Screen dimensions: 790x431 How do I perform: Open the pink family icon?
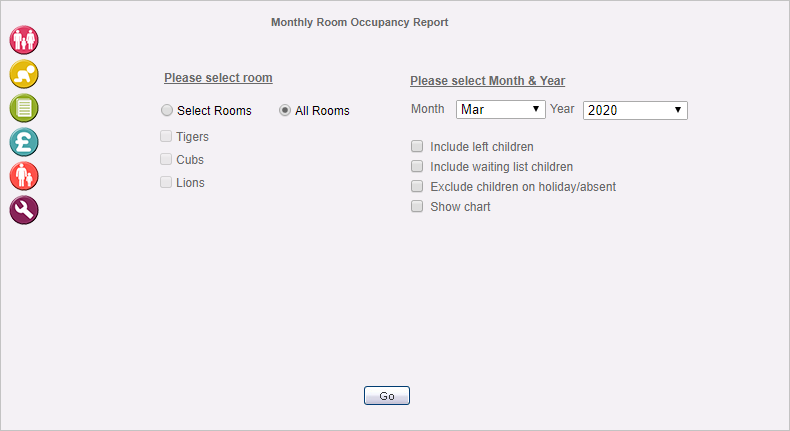[24, 40]
